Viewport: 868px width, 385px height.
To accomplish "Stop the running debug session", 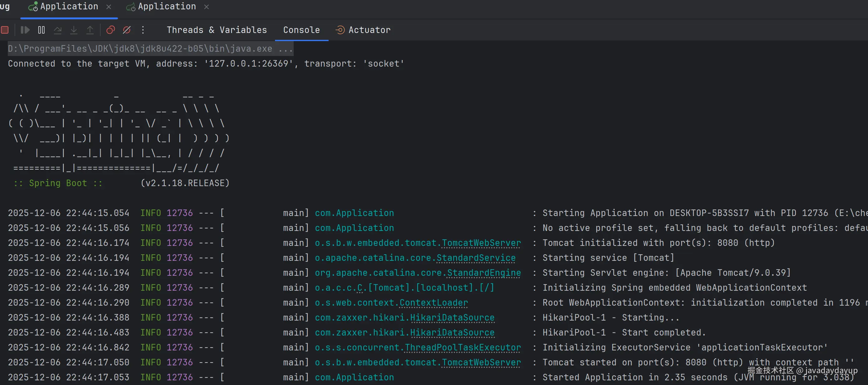I will pyautogui.click(x=5, y=30).
